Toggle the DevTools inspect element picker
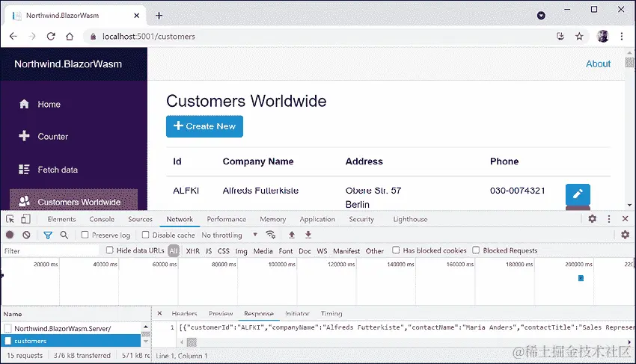Viewport: 636px width, 364px height. (10, 219)
